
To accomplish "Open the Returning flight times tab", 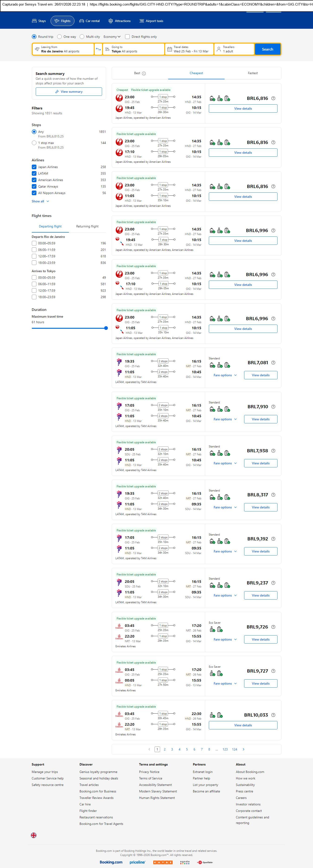I will click(x=87, y=227).
